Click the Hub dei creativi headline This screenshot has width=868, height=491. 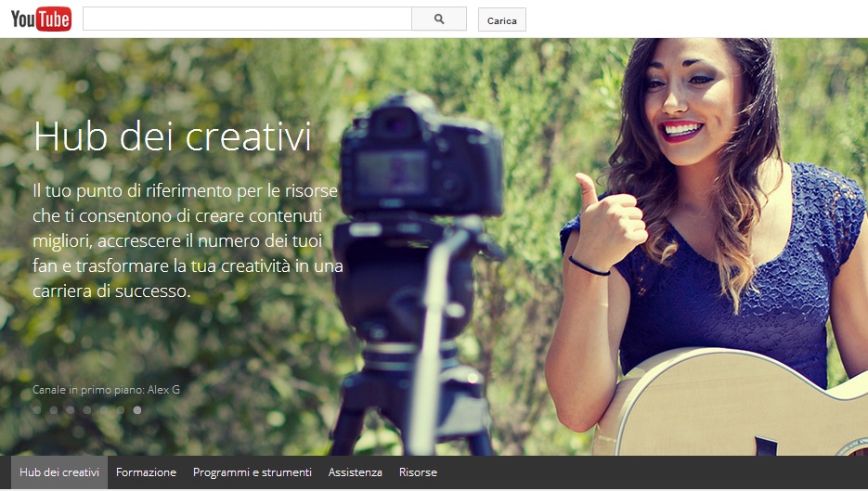click(x=172, y=136)
